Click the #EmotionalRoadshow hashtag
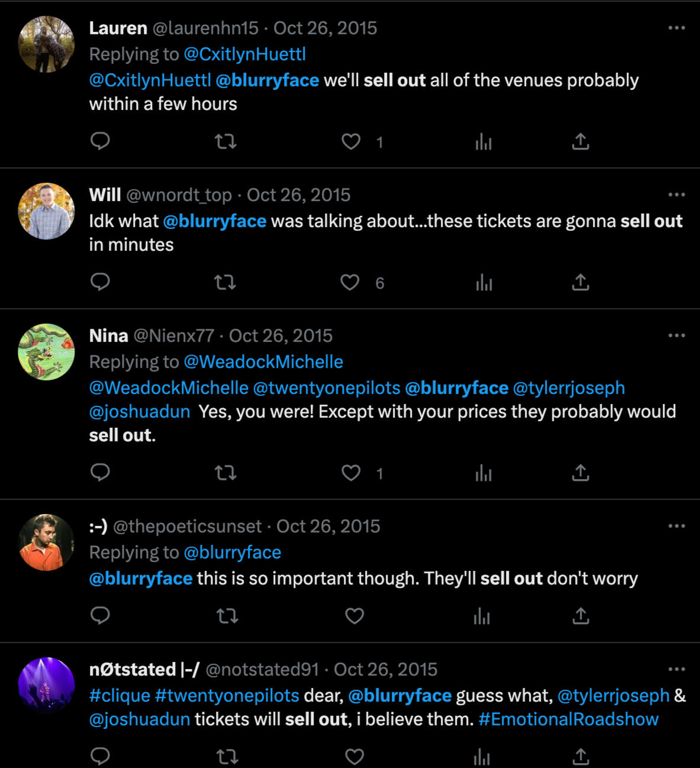 [568, 719]
